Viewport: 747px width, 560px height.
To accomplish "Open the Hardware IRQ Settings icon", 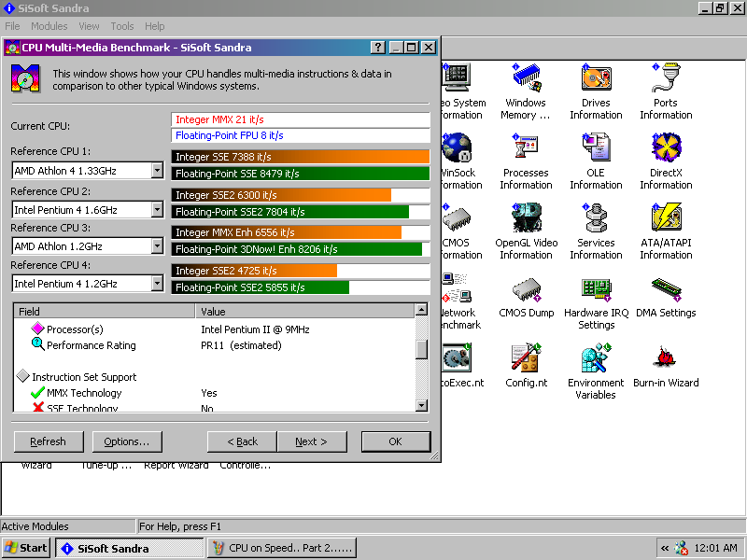I will coord(596,288).
